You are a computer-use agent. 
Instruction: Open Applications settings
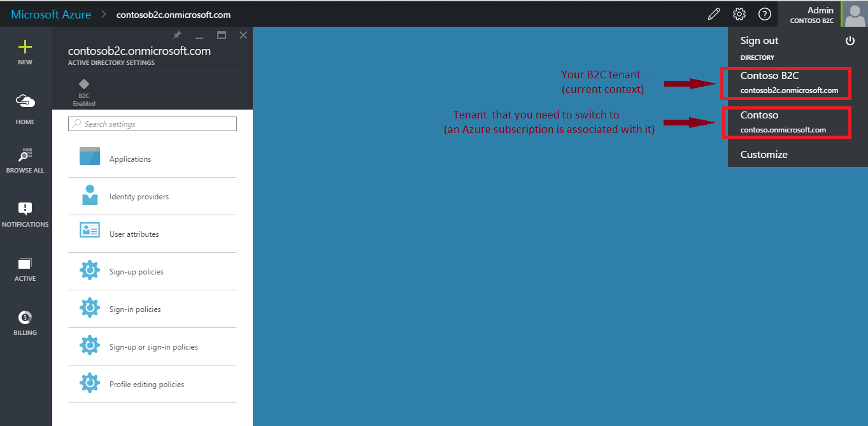pyautogui.click(x=152, y=159)
